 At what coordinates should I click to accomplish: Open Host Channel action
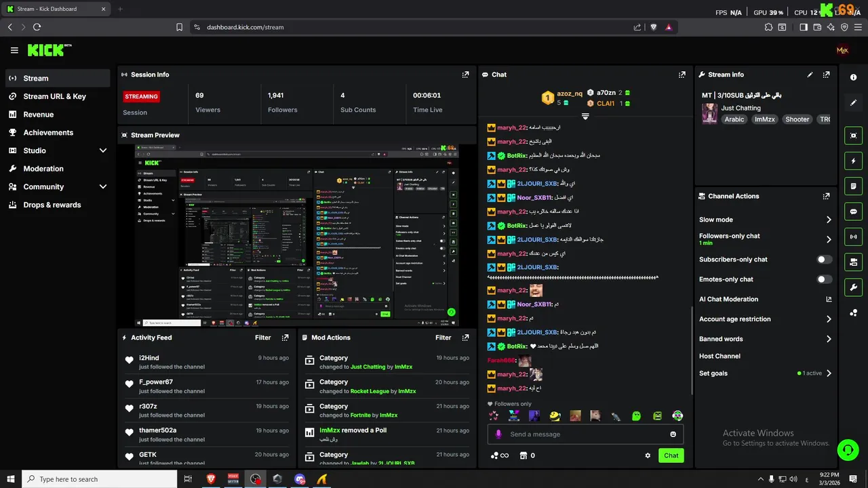719,356
